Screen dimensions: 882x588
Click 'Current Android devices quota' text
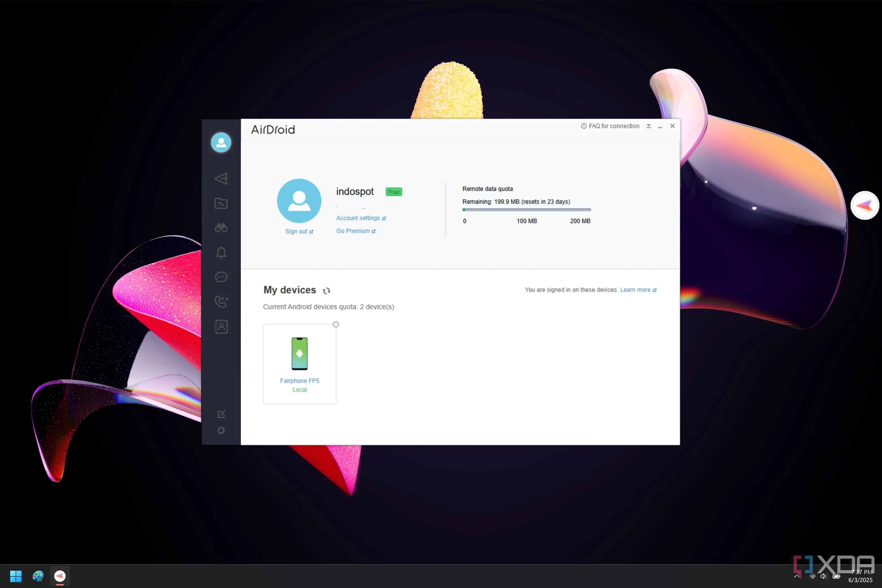click(328, 307)
